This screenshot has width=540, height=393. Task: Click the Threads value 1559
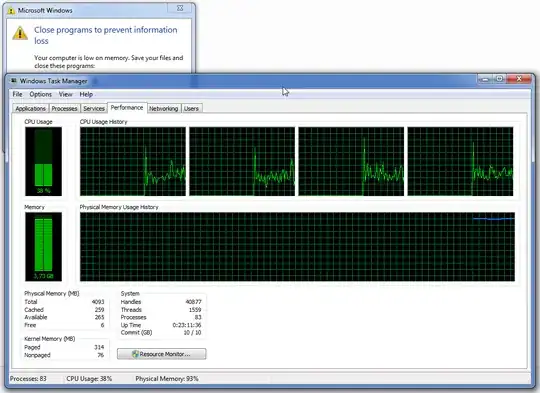(x=195, y=310)
